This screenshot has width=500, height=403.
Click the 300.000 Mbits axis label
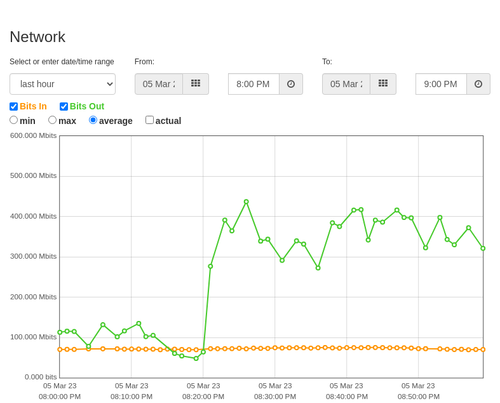tap(33, 256)
